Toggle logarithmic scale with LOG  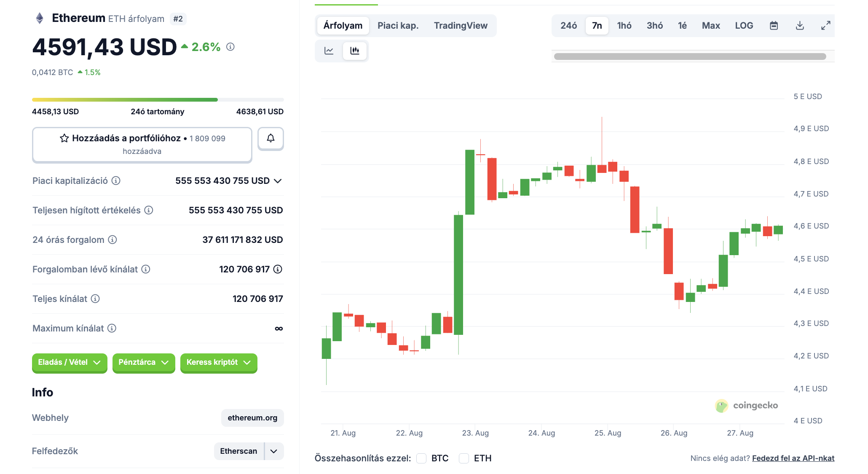[x=744, y=25]
